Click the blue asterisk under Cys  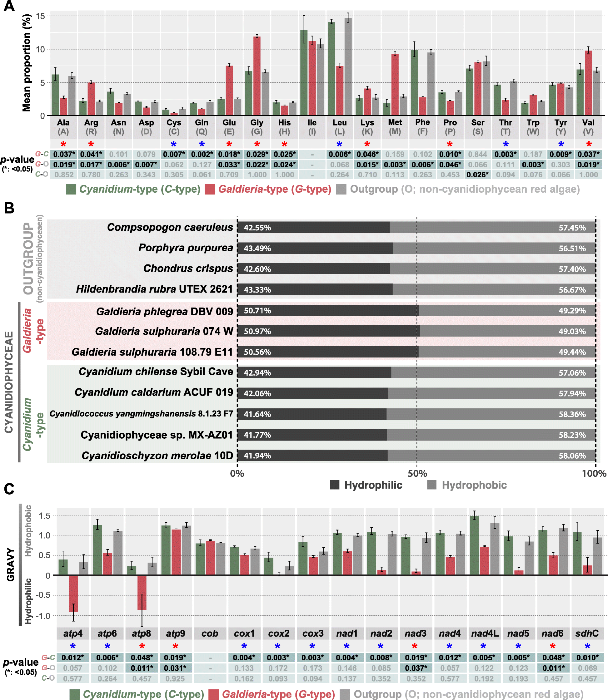[x=174, y=144]
